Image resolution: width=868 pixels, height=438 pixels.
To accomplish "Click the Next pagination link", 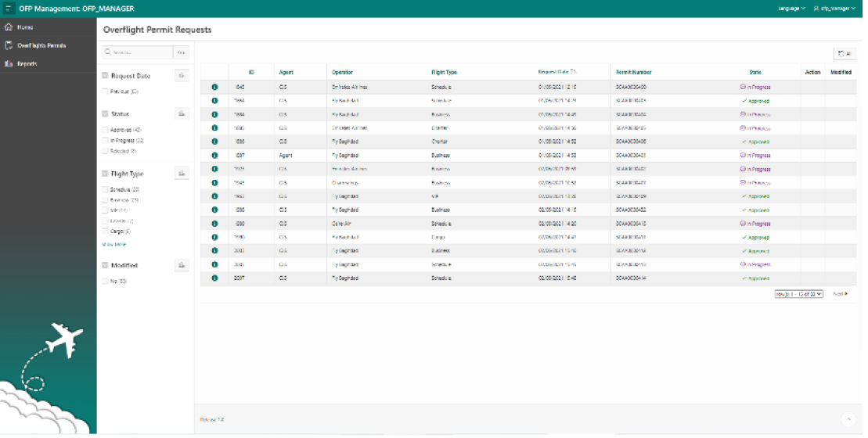I will pos(840,294).
